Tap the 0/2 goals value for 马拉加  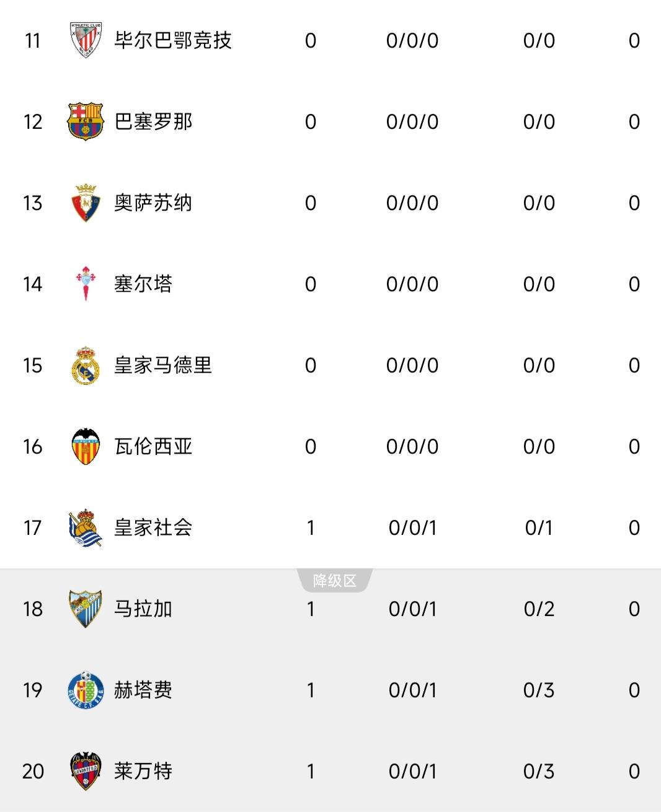pyautogui.click(x=539, y=609)
